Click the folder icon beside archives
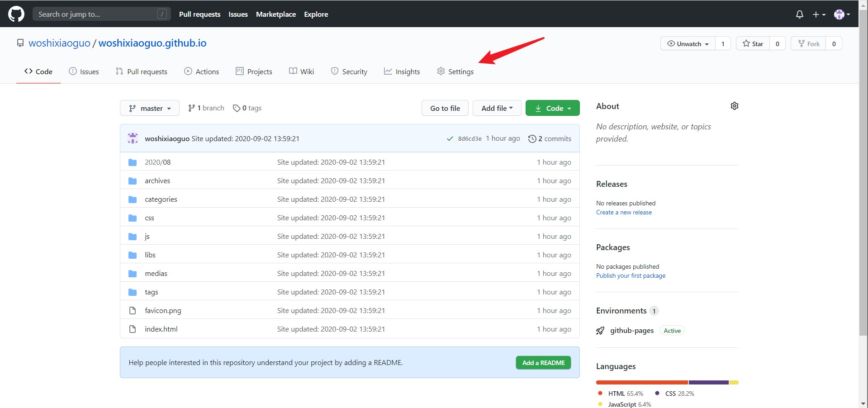This screenshot has height=408, width=868. 133,181
